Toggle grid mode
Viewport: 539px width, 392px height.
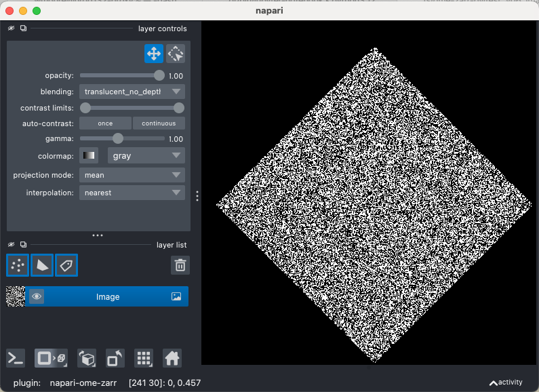pyautogui.click(x=144, y=358)
